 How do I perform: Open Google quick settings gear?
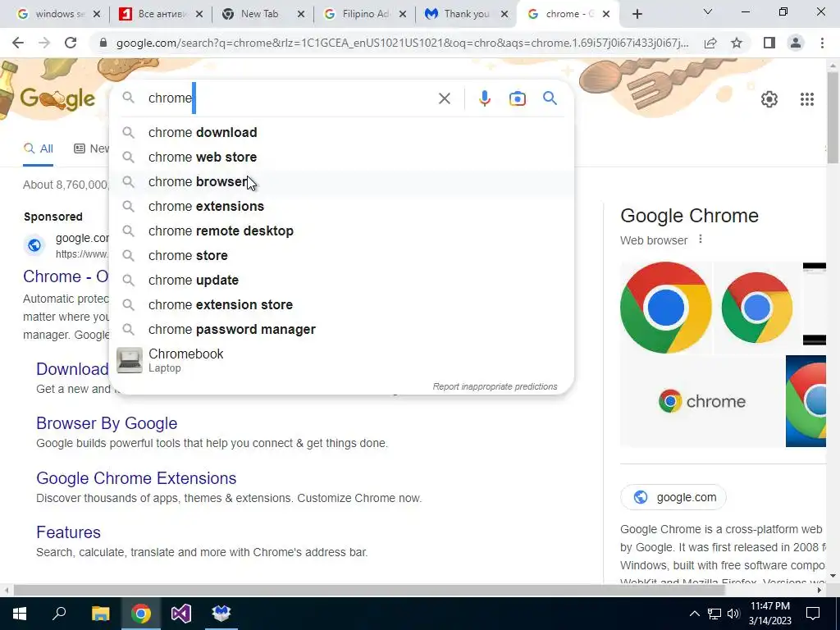[x=769, y=99]
